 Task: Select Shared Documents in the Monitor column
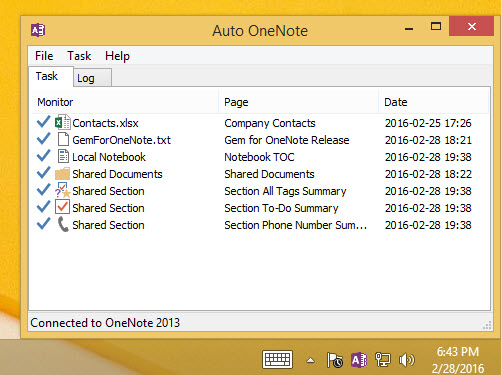pyautogui.click(x=117, y=174)
